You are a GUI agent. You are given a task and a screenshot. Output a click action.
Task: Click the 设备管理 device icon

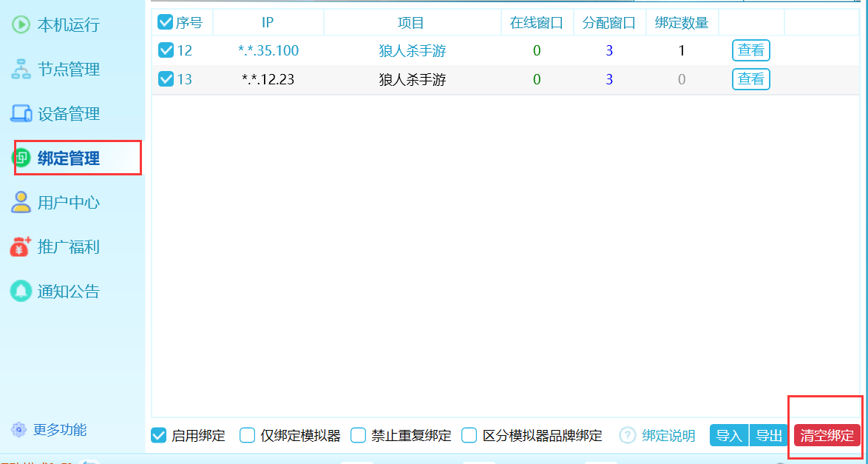coord(21,113)
